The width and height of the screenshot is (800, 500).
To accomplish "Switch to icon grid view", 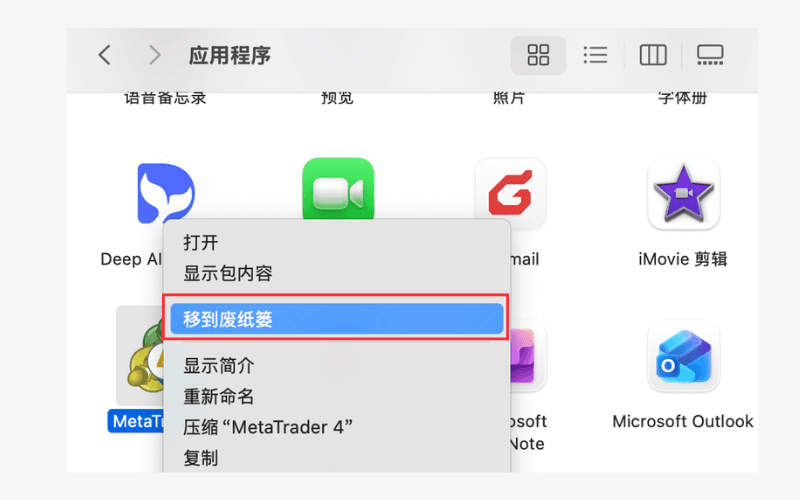I will pos(538,55).
